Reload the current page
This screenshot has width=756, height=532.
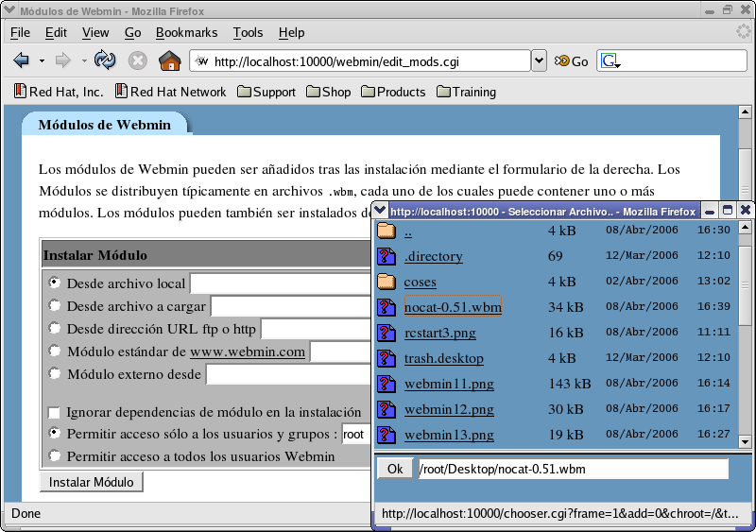105,60
